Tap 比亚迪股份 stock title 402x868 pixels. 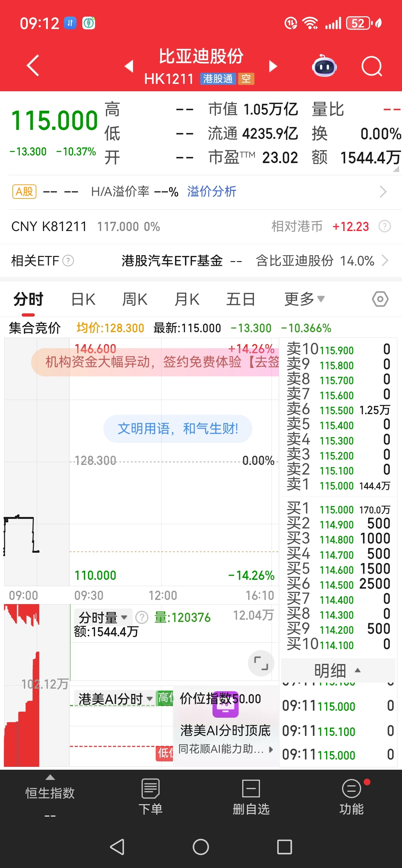[x=201, y=56]
